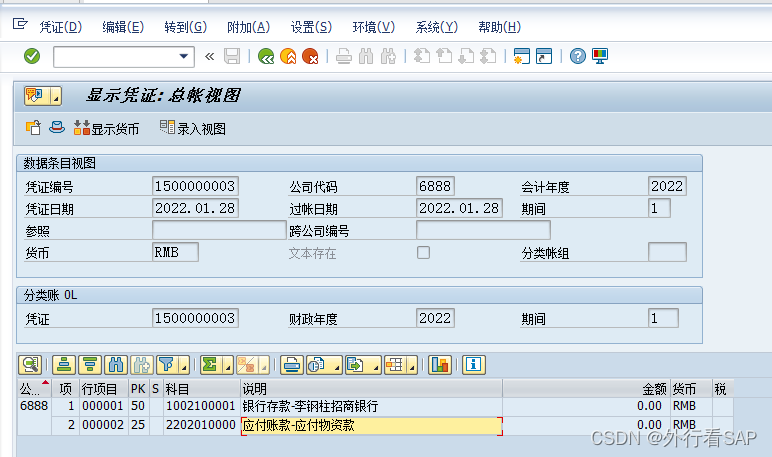Click the services for object icon in title bar
Image resolution: width=772 pixels, height=457 pixels.
tap(36, 96)
